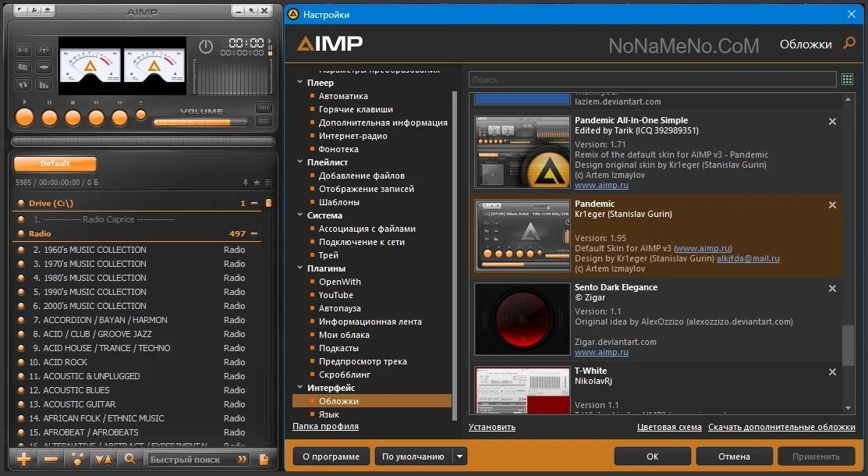Open Ассоциация с файлами settings page

tap(367, 229)
